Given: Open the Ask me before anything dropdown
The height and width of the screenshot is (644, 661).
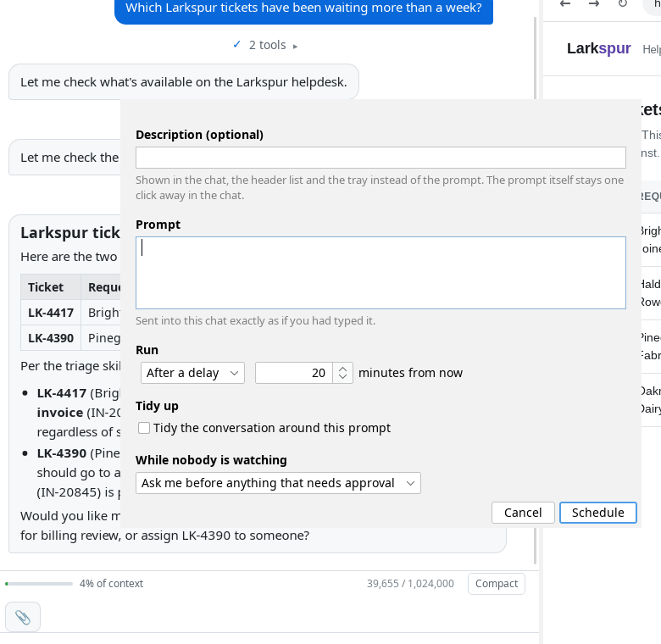Looking at the screenshot, I should click(x=278, y=483).
